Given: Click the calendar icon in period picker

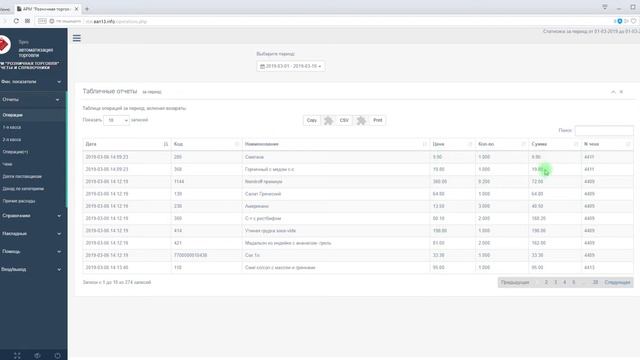Looking at the screenshot, I should click(x=262, y=66).
